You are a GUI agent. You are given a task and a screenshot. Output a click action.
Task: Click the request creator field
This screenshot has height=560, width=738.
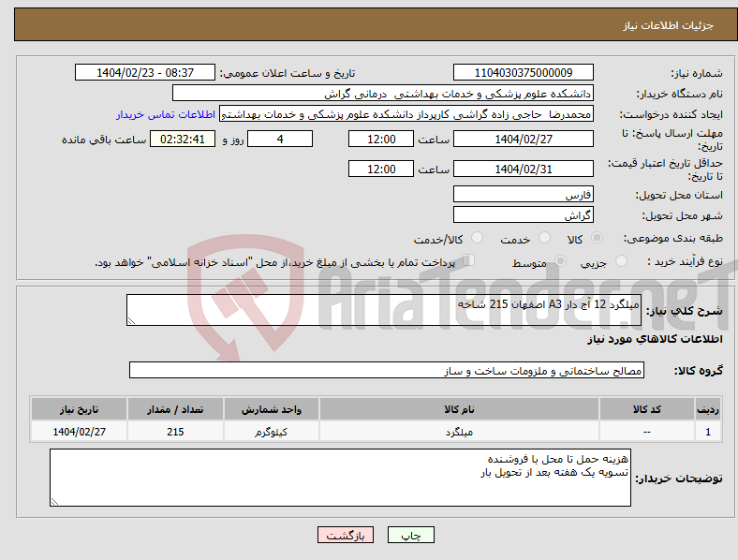tap(406, 114)
